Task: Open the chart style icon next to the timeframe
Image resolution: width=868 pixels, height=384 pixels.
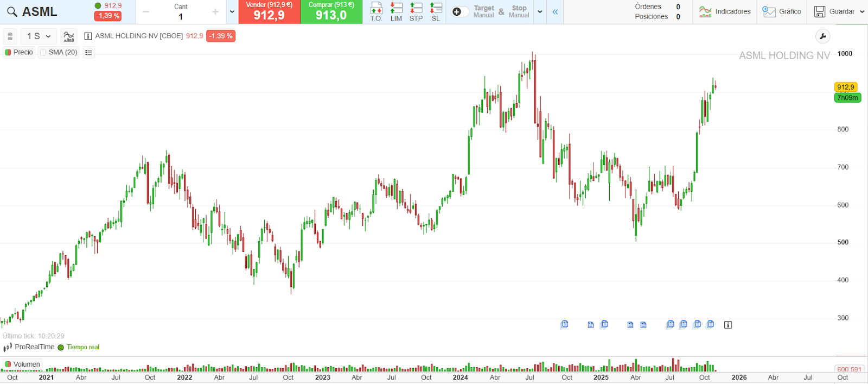Action: pyautogui.click(x=68, y=36)
